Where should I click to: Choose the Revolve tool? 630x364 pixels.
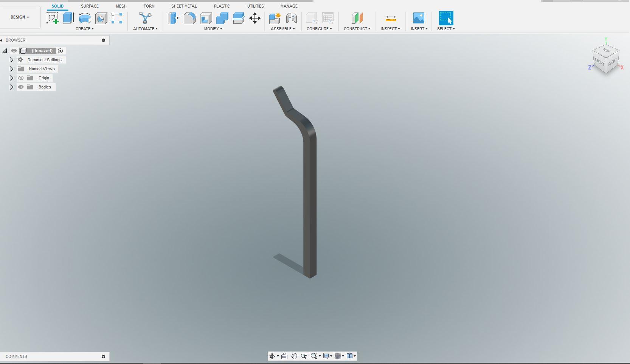pyautogui.click(x=85, y=18)
